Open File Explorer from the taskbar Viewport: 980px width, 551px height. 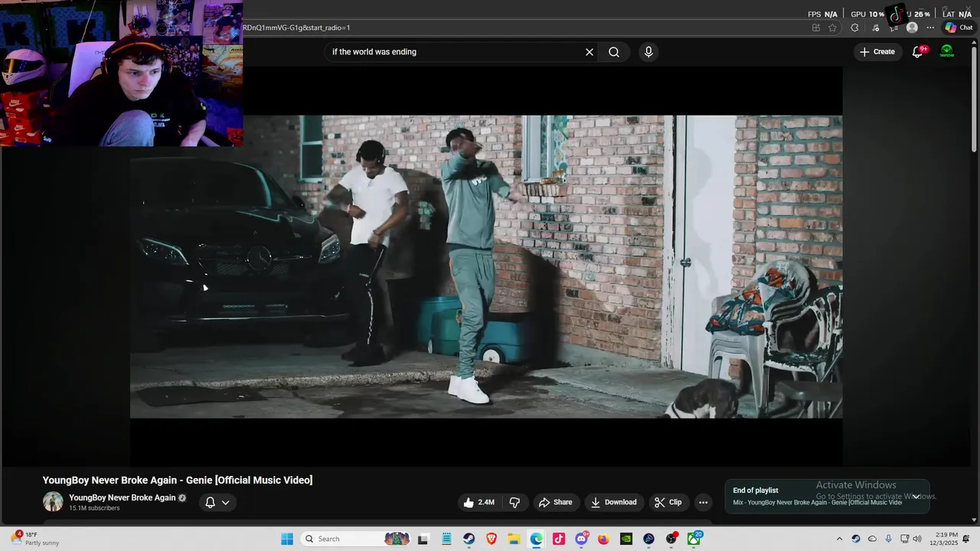click(514, 539)
